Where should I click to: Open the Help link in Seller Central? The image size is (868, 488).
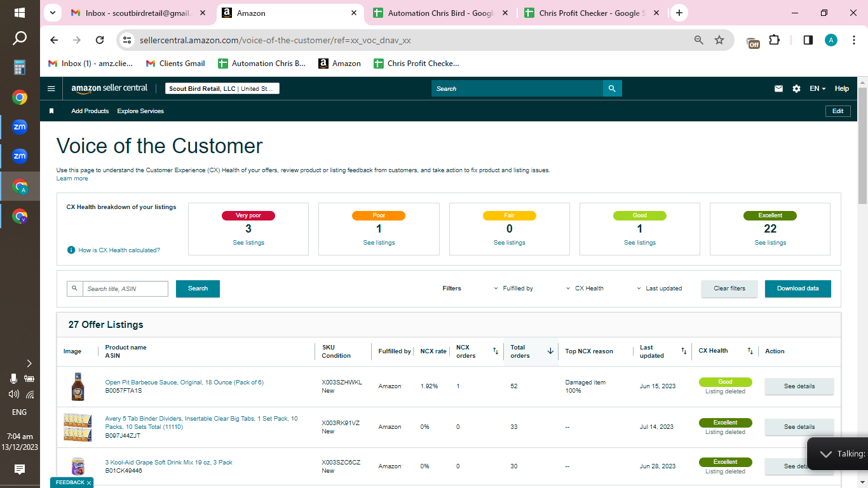(x=842, y=89)
